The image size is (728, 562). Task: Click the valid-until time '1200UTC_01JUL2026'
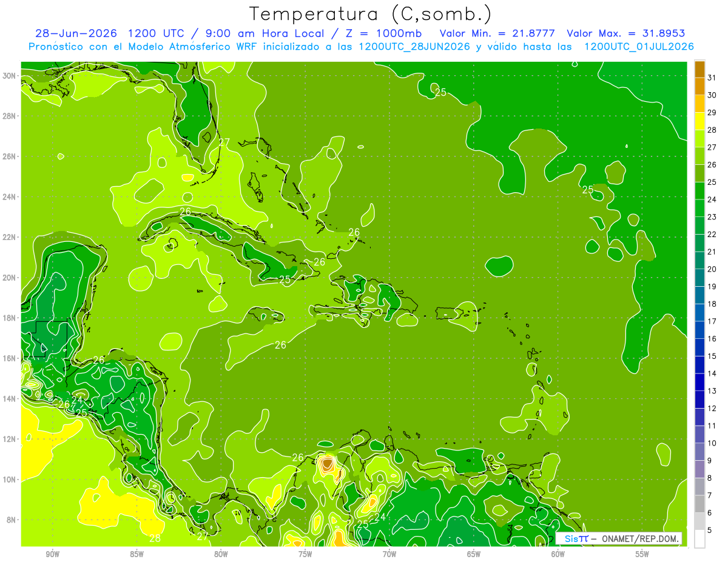[639, 47]
